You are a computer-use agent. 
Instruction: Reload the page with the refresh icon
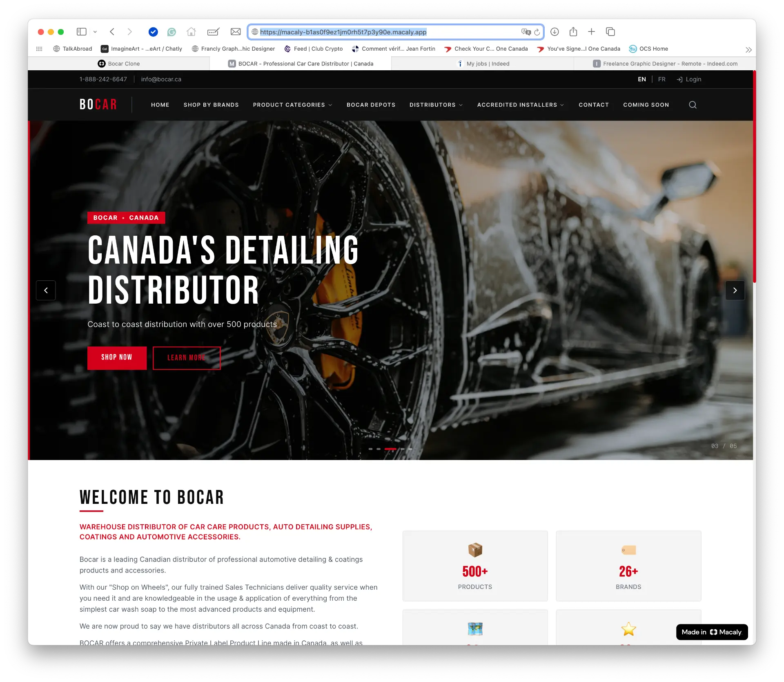(x=537, y=32)
